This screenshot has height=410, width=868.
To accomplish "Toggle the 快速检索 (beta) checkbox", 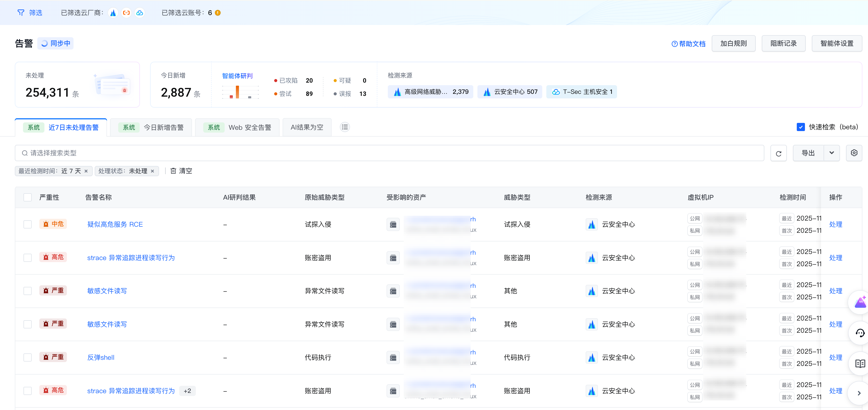I will click(x=801, y=127).
